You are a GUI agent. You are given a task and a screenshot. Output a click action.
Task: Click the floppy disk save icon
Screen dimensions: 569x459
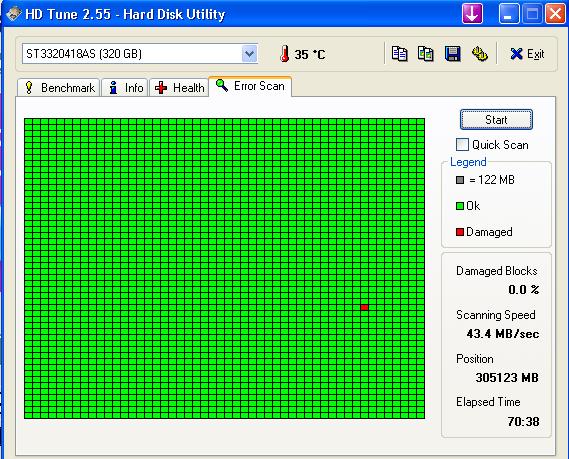tap(453, 54)
